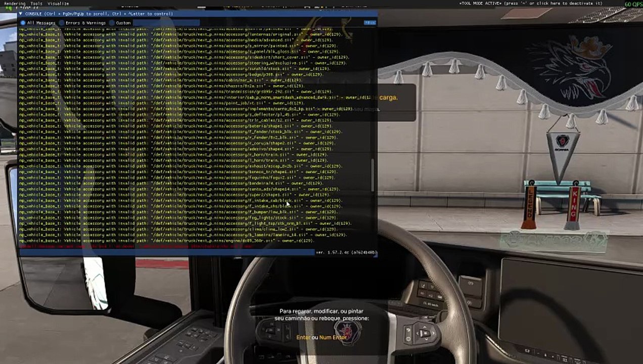This screenshot has height=364, width=643.
Task: Click log row sunshld/stock.sii
Action: pyautogui.click(x=174, y=69)
